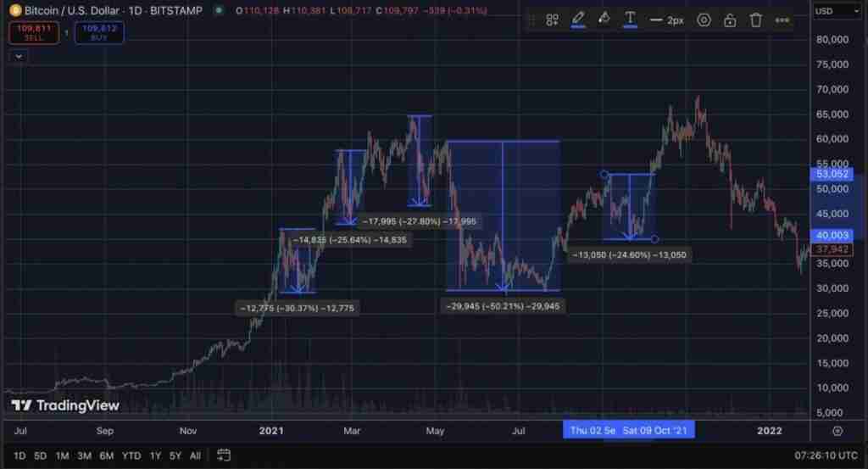The image size is (868, 469).
Task: Select the 1M time range
Action: click(x=62, y=455)
